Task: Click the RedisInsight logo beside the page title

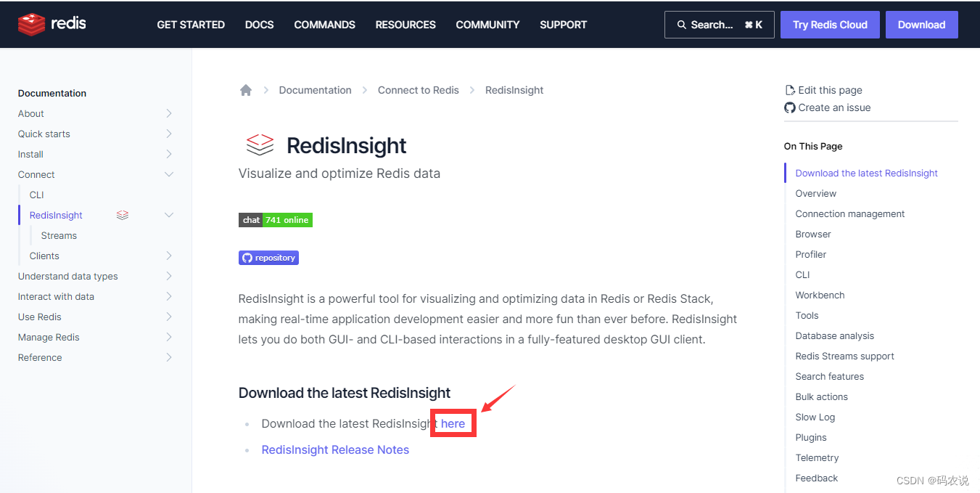Action: tap(260, 145)
